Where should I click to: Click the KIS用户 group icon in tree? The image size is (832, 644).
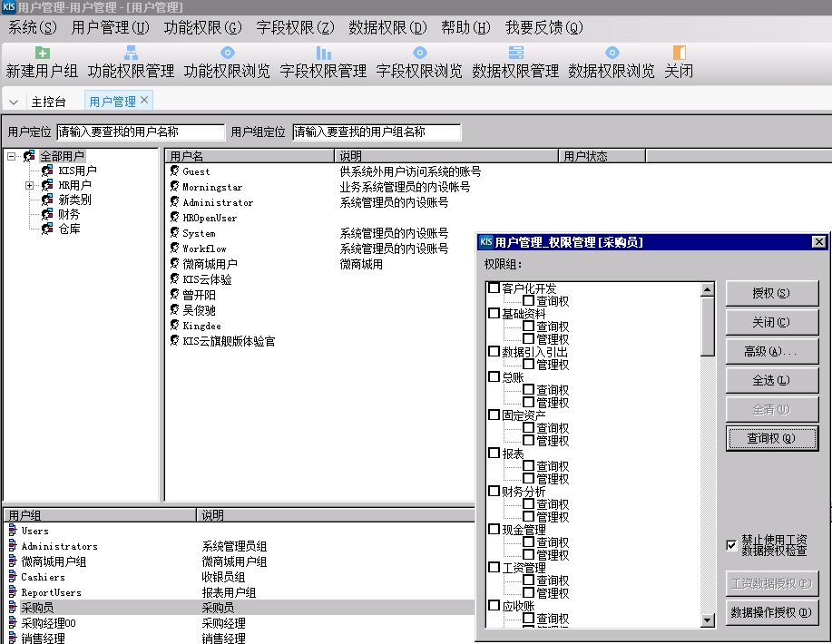pyautogui.click(x=47, y=171)
